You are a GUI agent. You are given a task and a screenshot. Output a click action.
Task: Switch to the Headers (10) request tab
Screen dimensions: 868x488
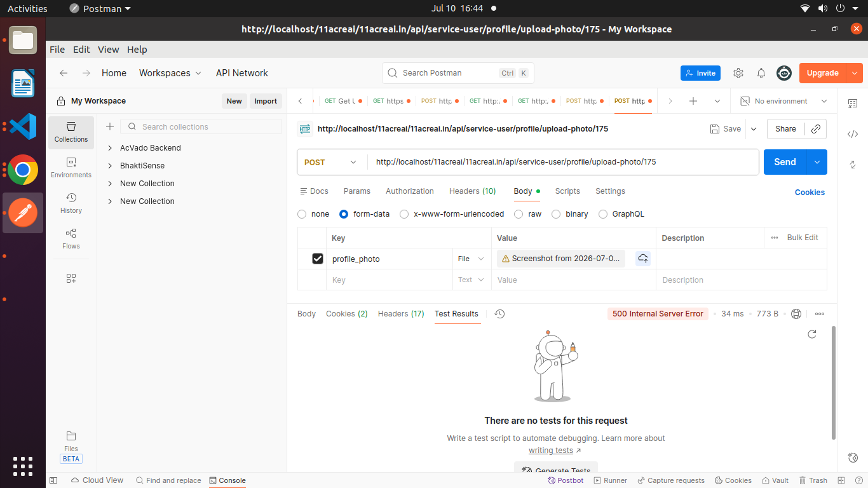tap(472, 191)
